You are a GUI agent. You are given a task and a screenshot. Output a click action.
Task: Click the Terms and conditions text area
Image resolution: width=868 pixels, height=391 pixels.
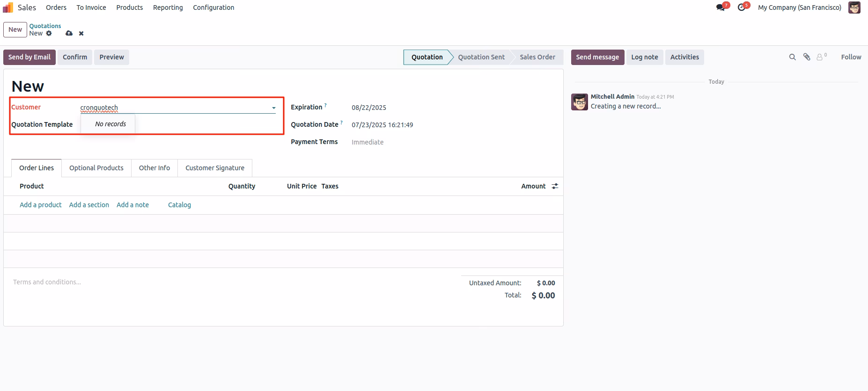point(47,282)
